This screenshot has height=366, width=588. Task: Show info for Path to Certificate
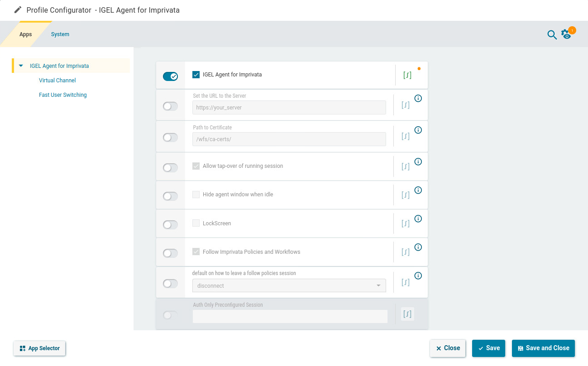pos(418,130)
